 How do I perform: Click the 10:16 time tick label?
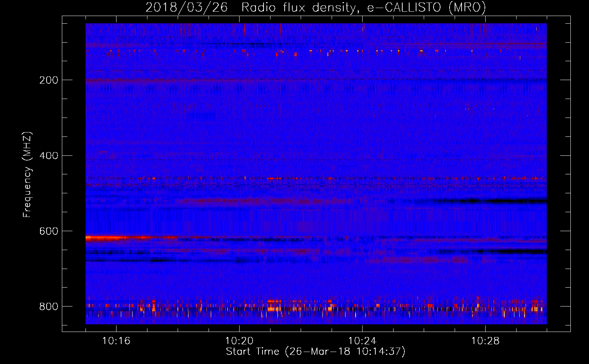click(x=116, y=341)
